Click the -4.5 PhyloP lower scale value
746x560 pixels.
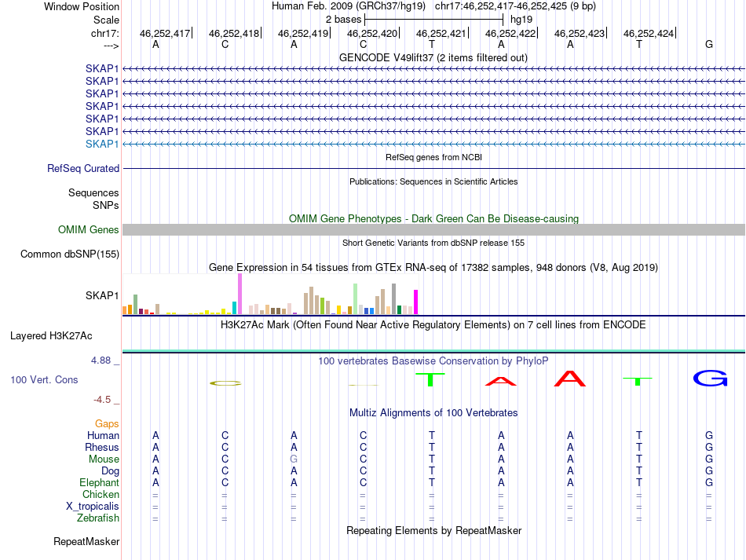[102, 400]
